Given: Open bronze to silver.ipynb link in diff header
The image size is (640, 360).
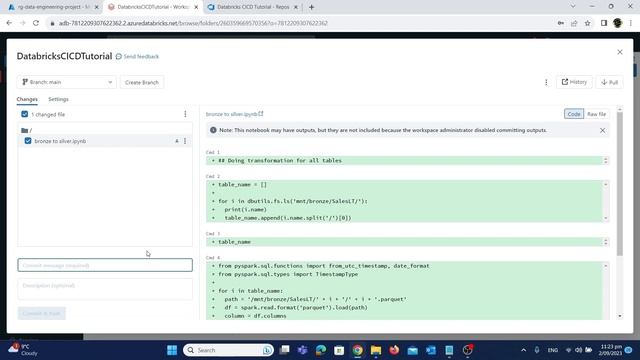Looking at the screenshot, I should coord(234,114).
